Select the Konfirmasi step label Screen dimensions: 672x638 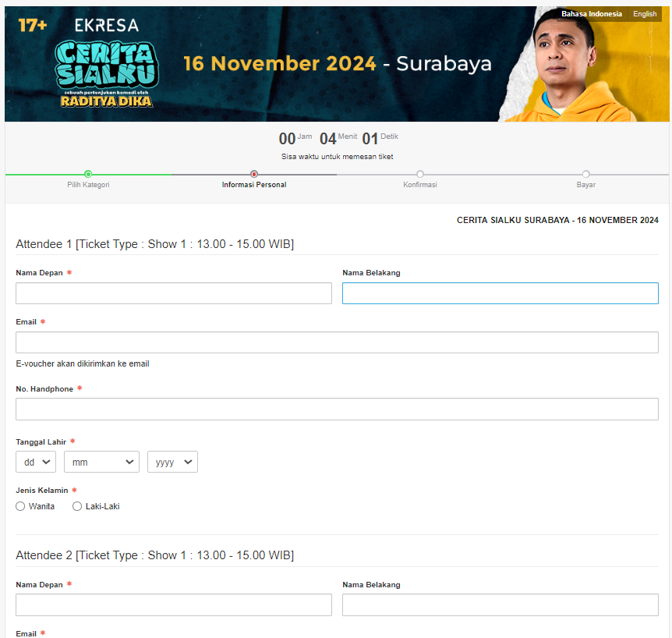(420, 185)
